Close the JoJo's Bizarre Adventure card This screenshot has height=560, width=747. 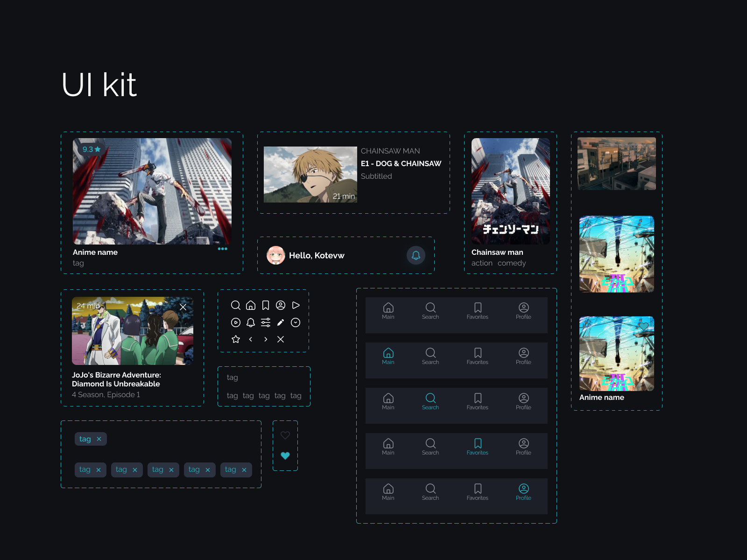coord(183,307)
